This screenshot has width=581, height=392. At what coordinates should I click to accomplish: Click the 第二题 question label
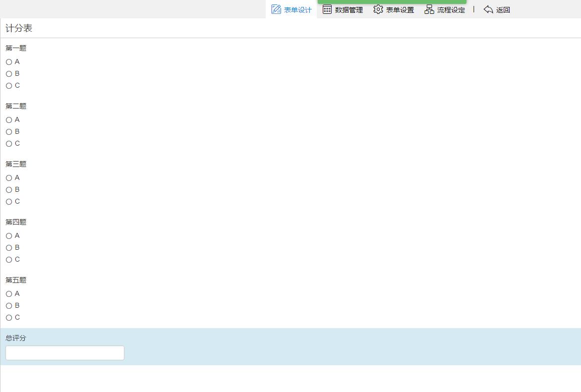16,106
